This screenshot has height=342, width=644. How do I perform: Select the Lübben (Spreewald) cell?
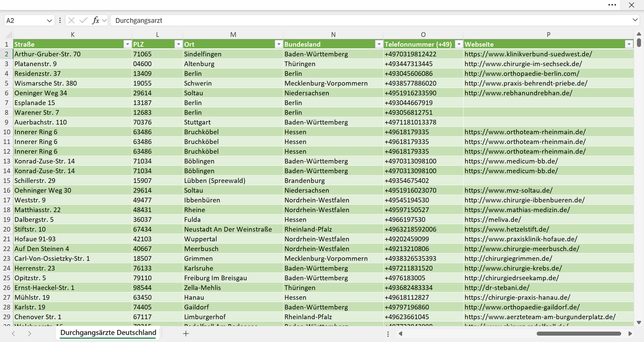233,181
